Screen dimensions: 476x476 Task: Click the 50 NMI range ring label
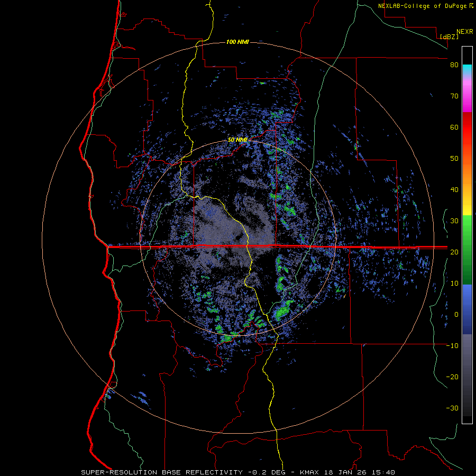pyautogui.click(x=237, y=140)
